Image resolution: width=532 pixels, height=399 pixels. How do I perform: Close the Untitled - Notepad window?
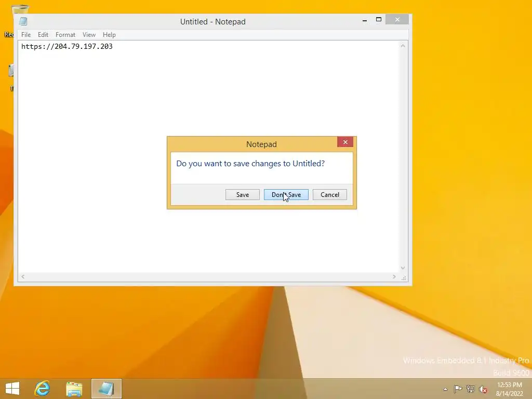coord(397,20)
